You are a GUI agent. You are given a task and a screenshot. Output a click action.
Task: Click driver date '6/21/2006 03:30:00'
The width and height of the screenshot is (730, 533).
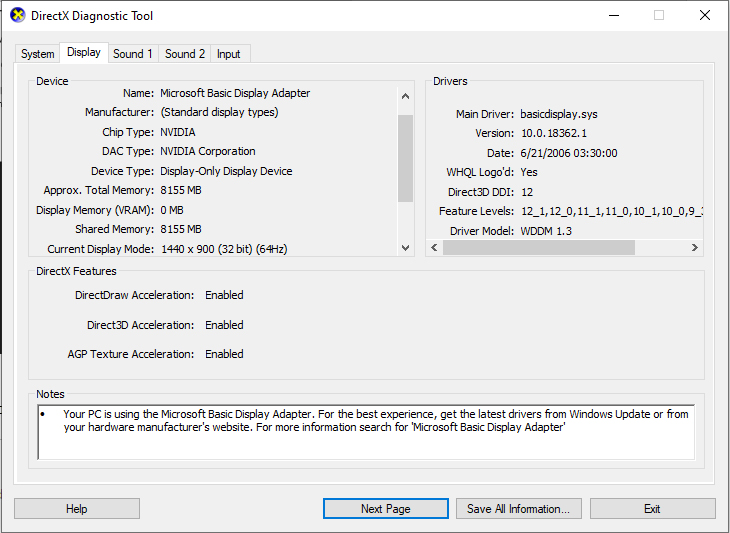pyautogui.click(x=569, y=153)
